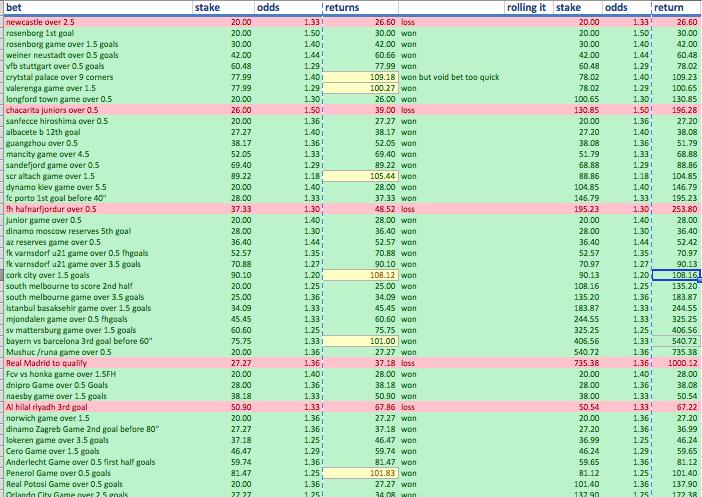Select "Penerol Game over 0.5 goals" cell
Screen dimensions: 702x497
[98, 473]
